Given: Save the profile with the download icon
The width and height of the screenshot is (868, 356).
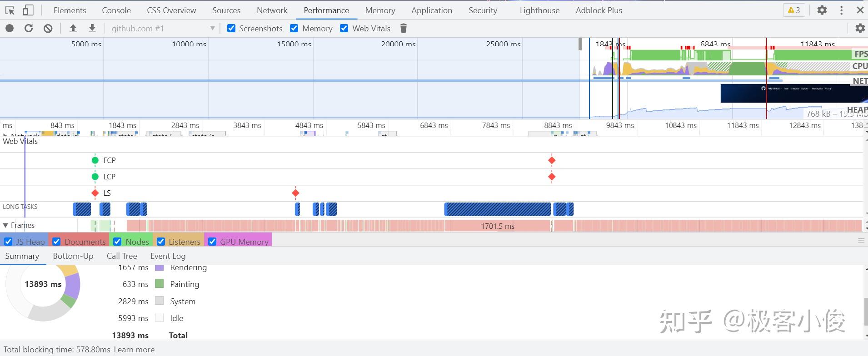Looking at the screenshot, I should (x=92, y=28).
